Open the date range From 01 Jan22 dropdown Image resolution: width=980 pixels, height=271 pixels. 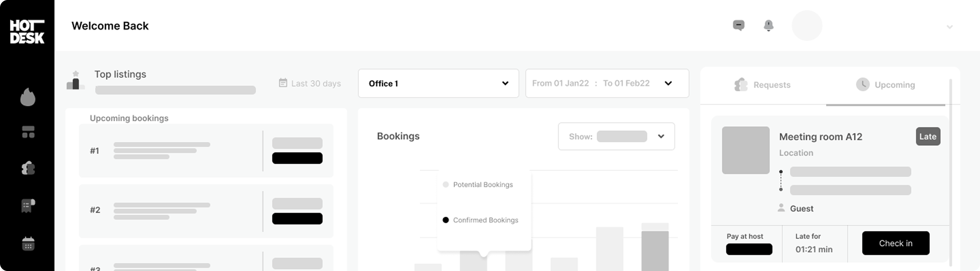point(607,83)
